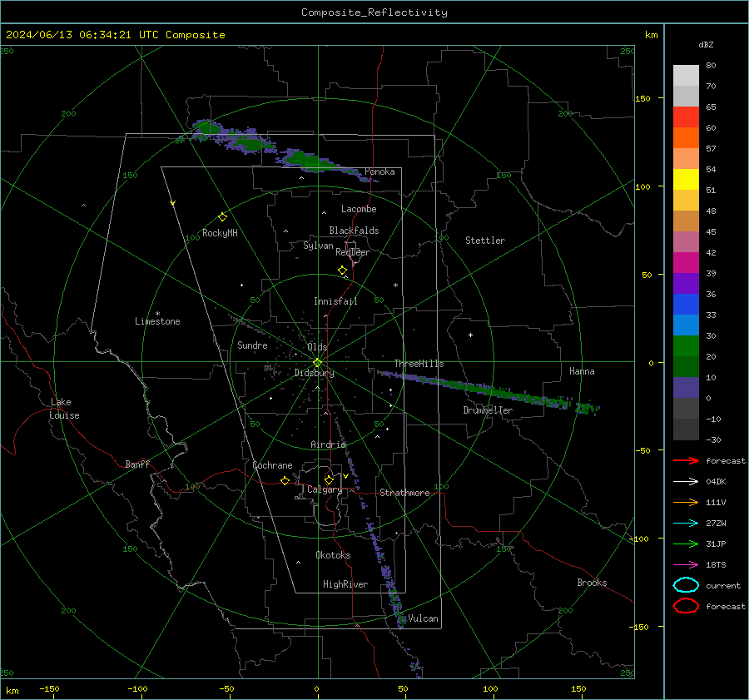
Task: Select the Stettler label
Action: coord(485,241)
